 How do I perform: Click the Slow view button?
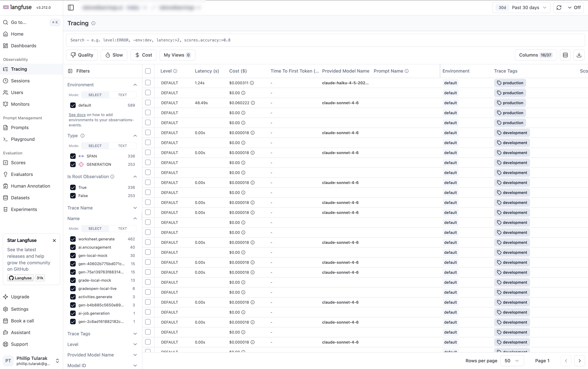tap(114, 55)
